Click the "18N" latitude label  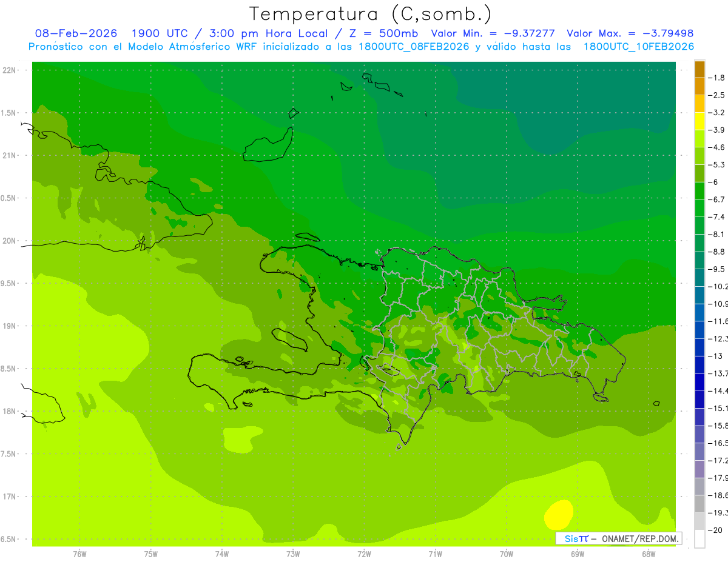click(x=10, y=411)
